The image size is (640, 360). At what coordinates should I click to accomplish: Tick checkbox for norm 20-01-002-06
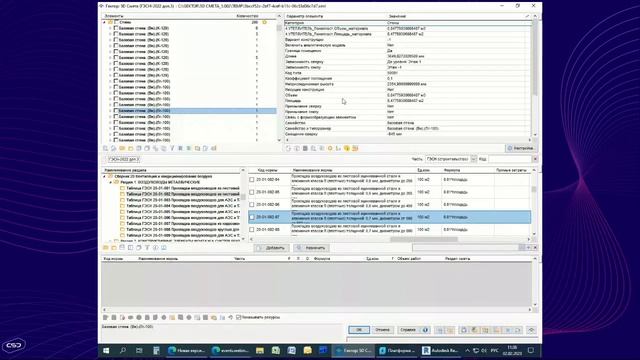(x=252, y=204)
